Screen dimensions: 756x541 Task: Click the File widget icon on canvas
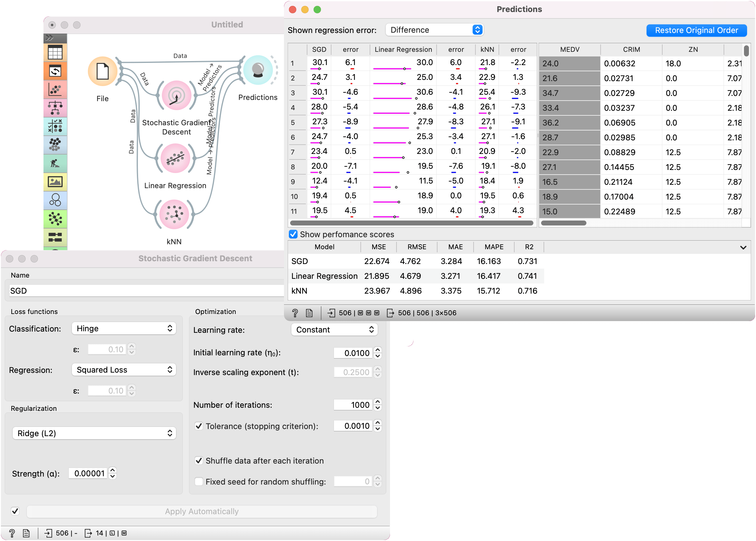pyautogui.click(x=102, y=71)
